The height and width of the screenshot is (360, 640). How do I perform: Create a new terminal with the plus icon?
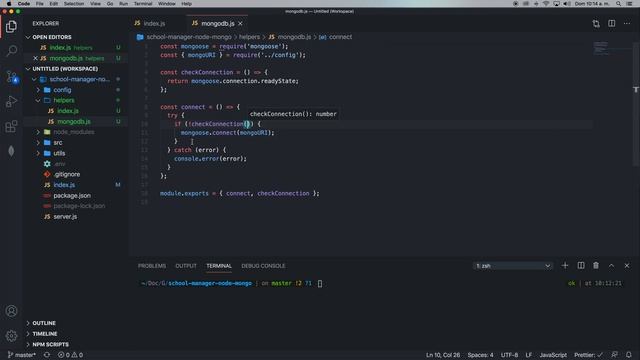(565, 266)
